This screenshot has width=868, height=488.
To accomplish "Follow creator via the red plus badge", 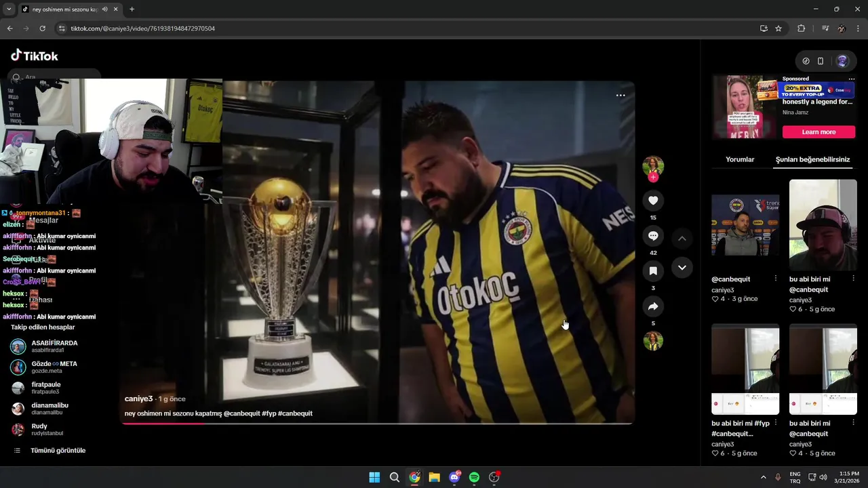I will click(x=653, y=178).
